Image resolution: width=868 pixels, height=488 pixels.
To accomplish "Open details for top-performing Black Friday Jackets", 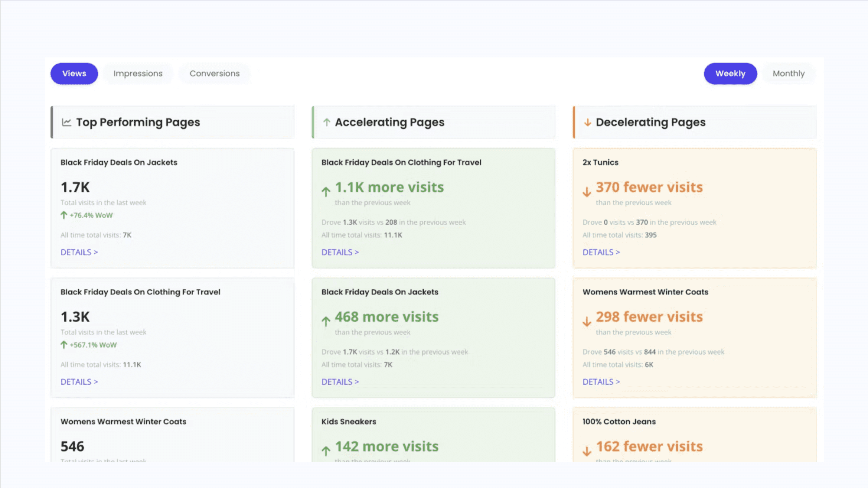I will 79,252.
